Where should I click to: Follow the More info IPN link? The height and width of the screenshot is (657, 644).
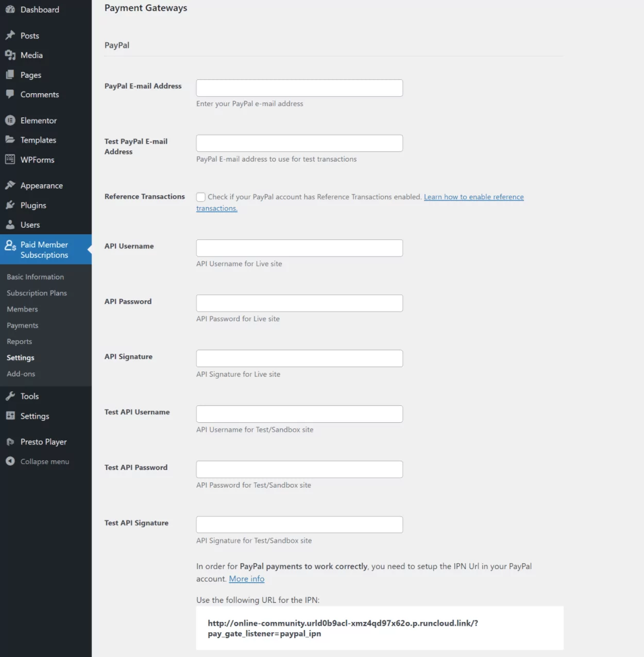coord(246,579)
